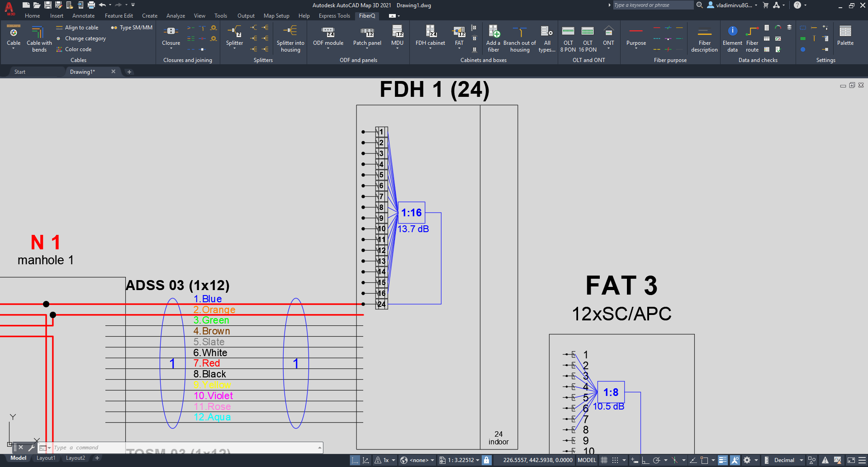
Task: Choose Splitter into housing tool
Action: coord(290,38)
